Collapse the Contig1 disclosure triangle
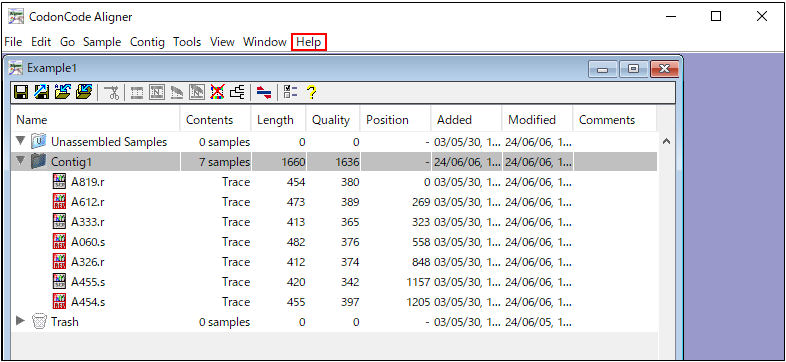The height and width of the screenshot is (362, 786). pos(21,161)
